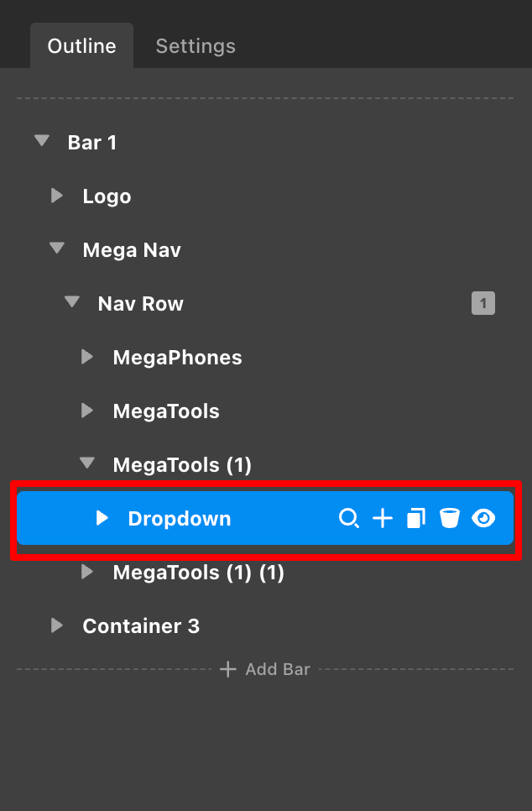Click the Nav Row count badge
The width and height of the screenshot is (532, 811).
(483, 303)
